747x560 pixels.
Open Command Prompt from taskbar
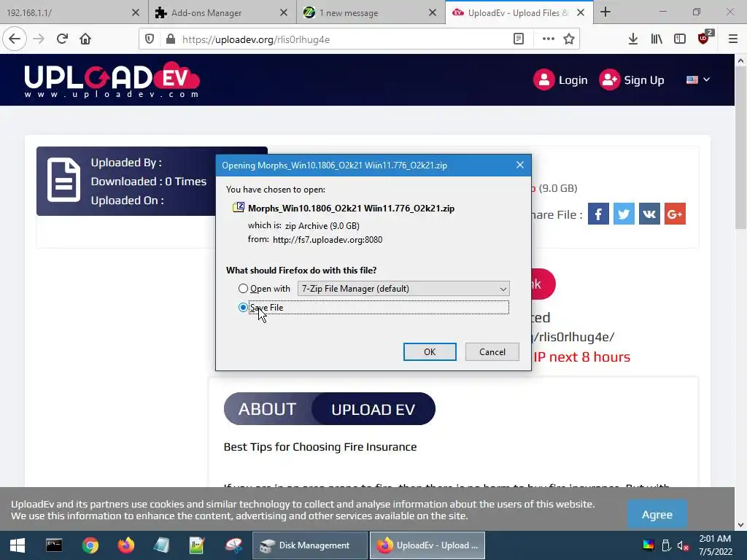point(54,545)
